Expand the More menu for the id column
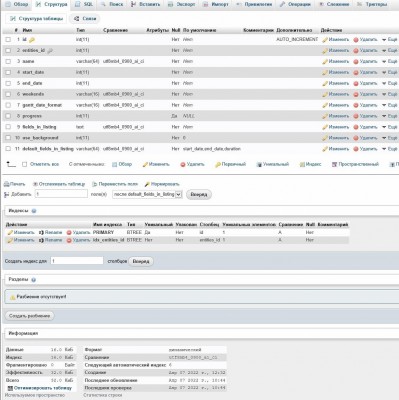This screenshot has width=399, height=400. [x=389, y=40]
